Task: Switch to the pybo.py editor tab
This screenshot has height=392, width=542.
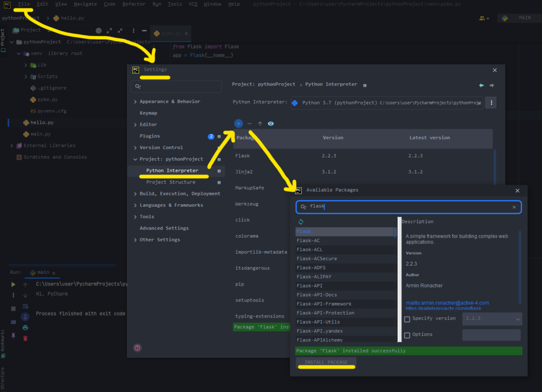Action: point(171,33)
